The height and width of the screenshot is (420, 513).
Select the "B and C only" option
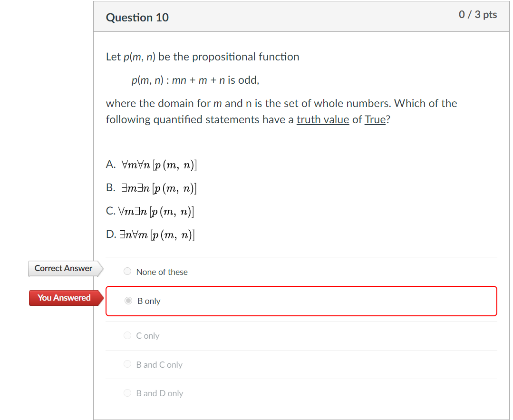(127, 364)
